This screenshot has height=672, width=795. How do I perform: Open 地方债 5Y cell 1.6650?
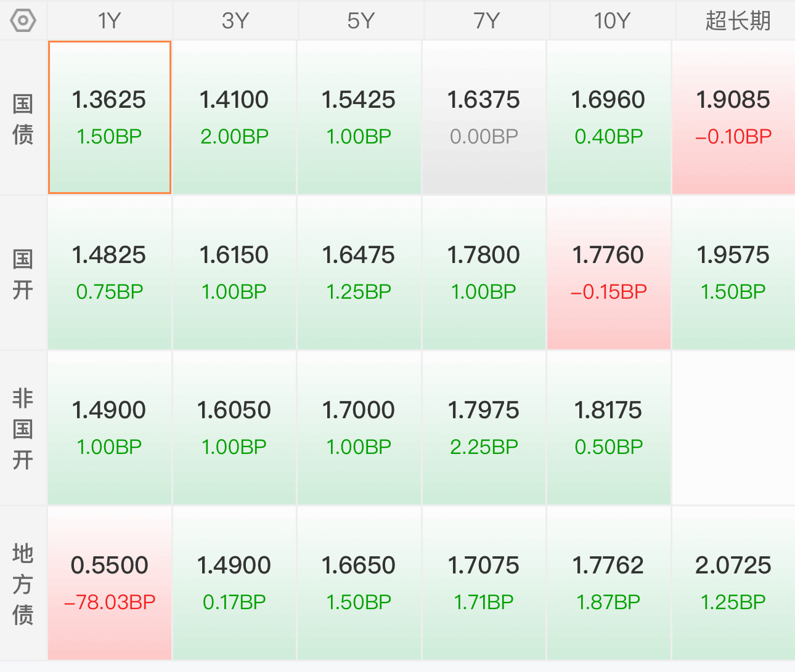(x=359, y=583)
